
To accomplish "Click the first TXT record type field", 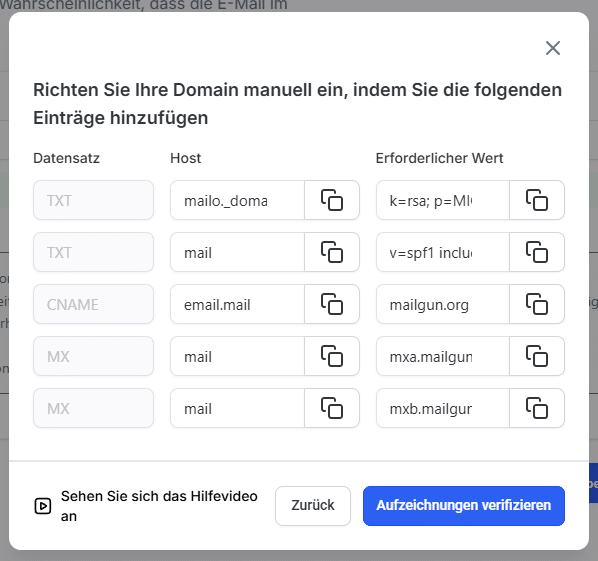I will (93, 200).
